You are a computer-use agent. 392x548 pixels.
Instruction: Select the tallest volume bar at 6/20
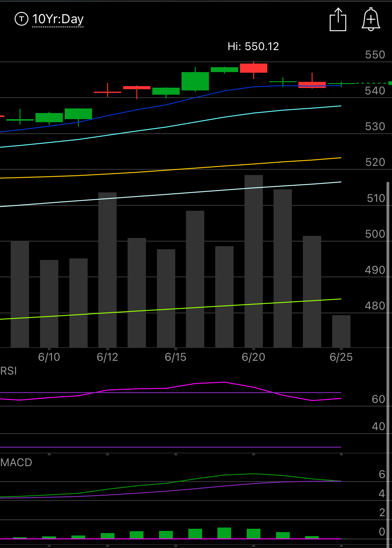click(254, 261)
